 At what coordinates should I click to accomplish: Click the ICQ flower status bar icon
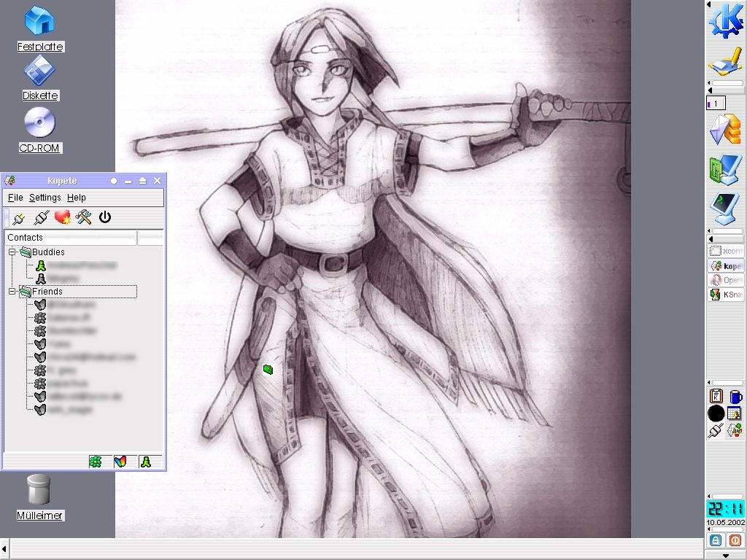pyautogui.click(x=96, y=462)
